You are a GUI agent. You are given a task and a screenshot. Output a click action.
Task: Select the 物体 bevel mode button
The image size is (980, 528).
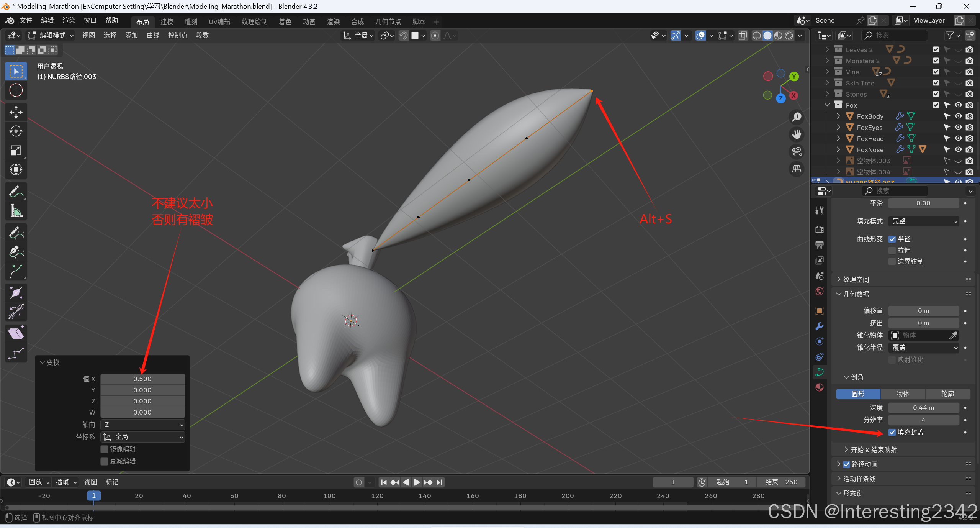click(x=903, y=394)
